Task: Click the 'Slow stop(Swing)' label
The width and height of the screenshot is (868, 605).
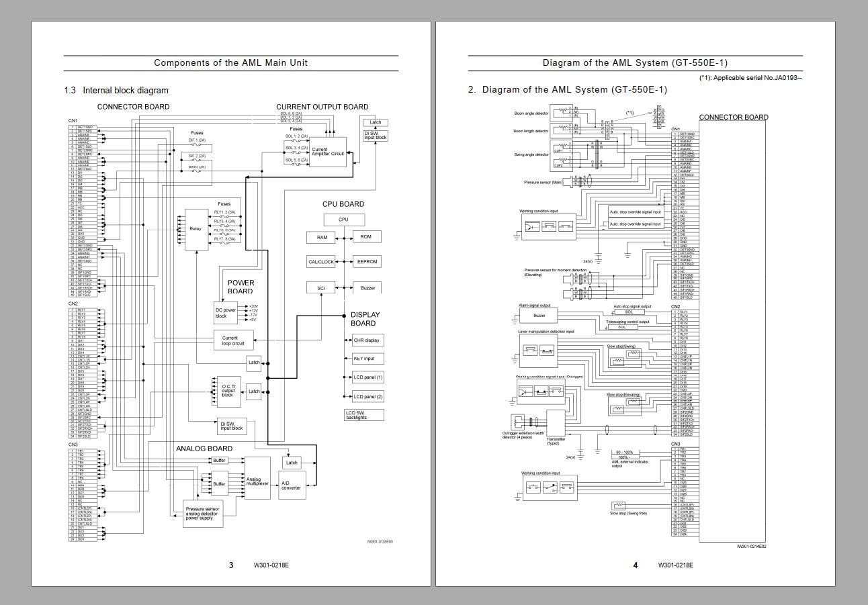Action: pyautogui.click(x=621, y=346)
